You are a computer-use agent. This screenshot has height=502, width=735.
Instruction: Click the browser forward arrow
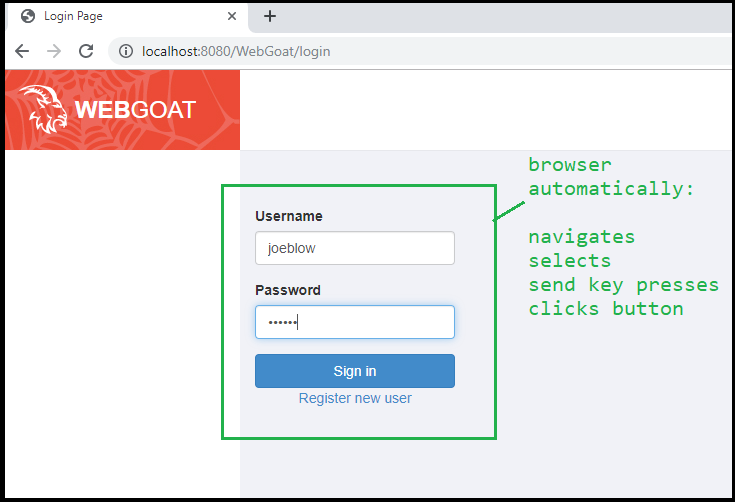coord(54,51)
